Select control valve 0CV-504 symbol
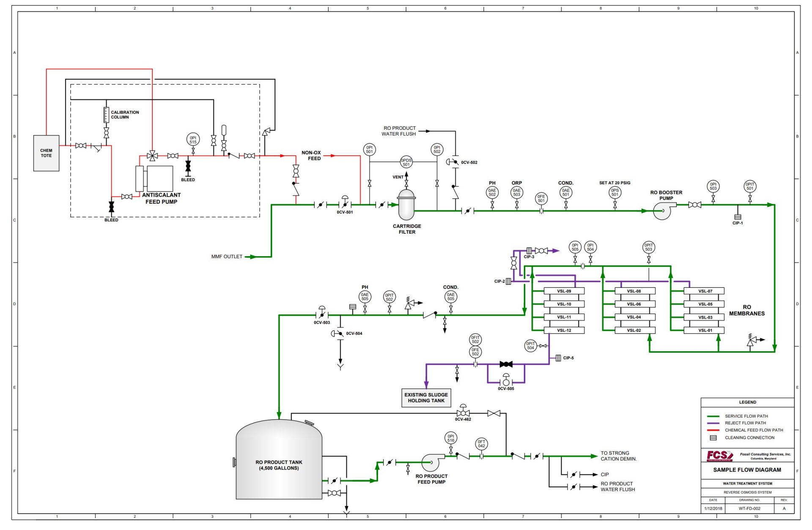 point(337,333)
